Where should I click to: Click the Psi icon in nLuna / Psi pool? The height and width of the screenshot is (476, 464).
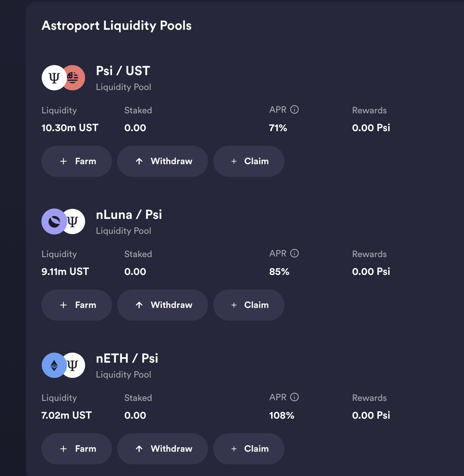click(74, 221)
